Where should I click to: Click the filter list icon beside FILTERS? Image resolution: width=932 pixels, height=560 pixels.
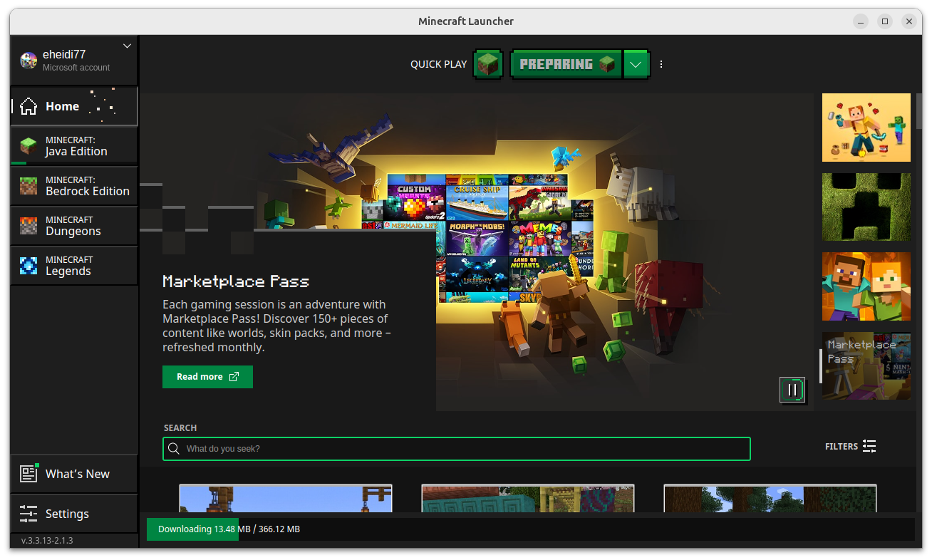click(869, 447)
